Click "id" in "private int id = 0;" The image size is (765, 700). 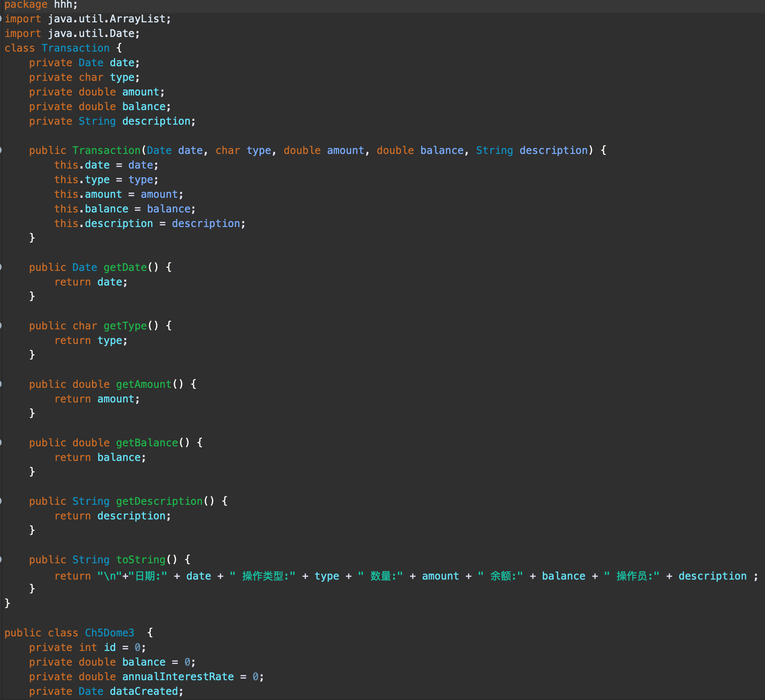point(110,648)
